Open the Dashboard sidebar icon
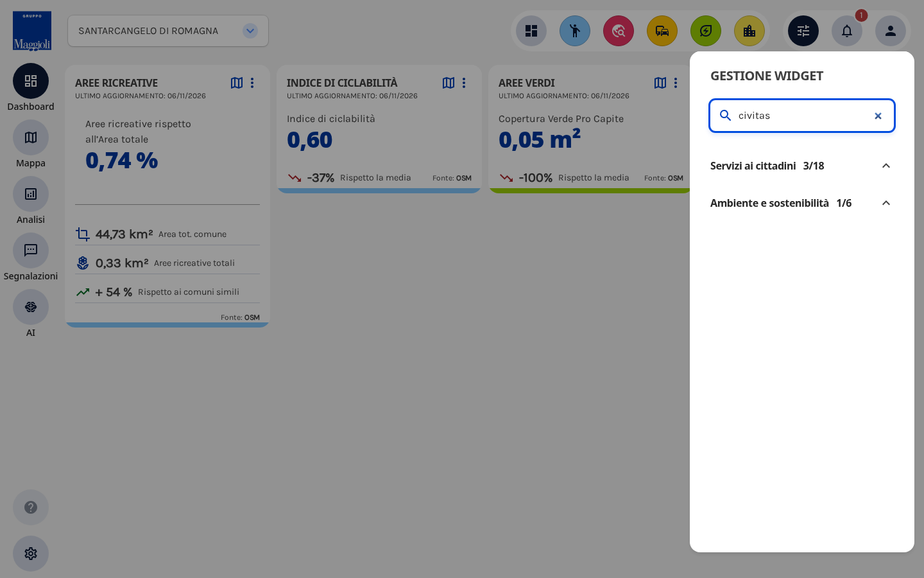Viewport: 924px width, 578px height. coord(31,81)
